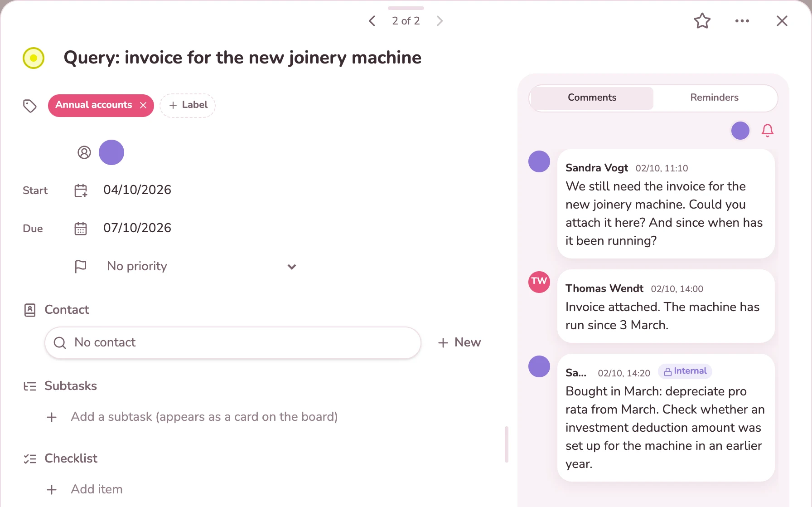812x507 pixels.
Task: Search in the No contact field
Action: pos(233,343)
